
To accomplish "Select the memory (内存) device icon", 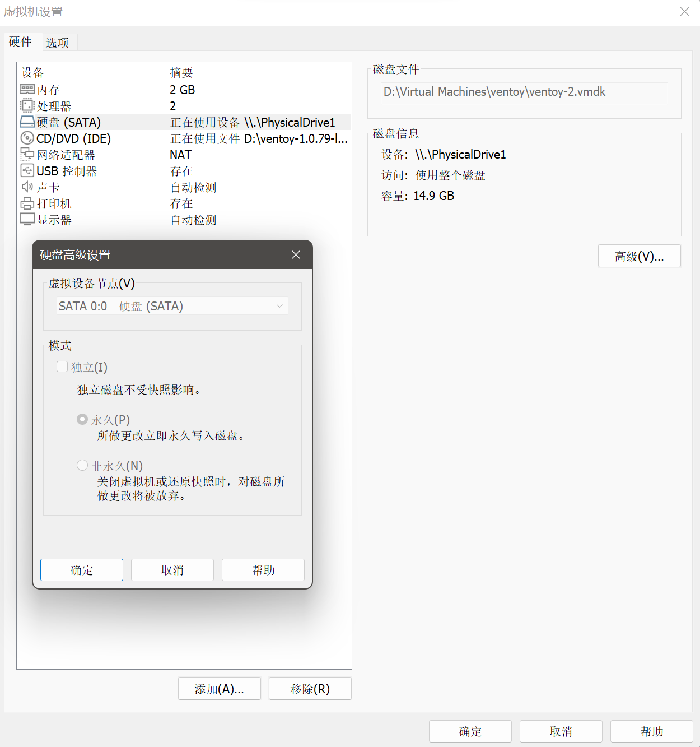I will (27, 90).
